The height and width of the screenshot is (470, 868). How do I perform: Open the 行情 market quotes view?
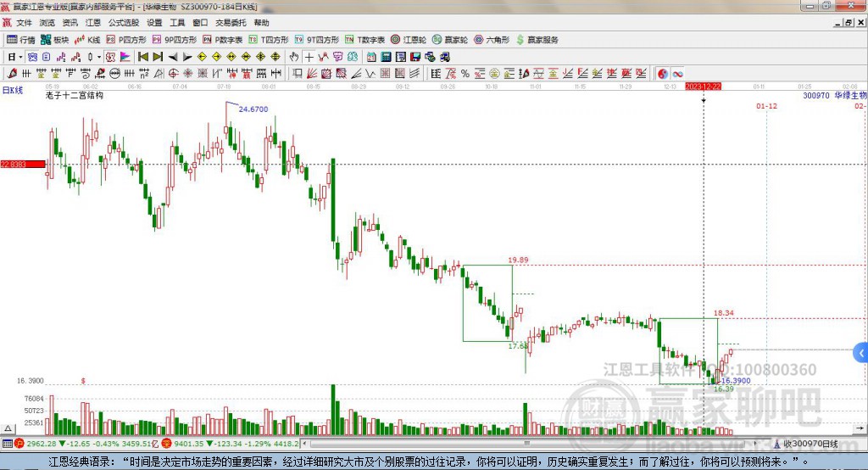pos(20,39)
